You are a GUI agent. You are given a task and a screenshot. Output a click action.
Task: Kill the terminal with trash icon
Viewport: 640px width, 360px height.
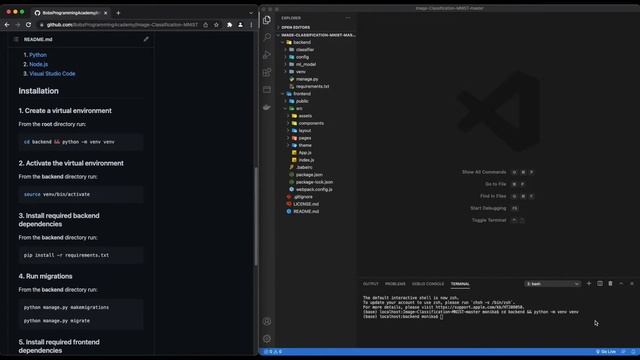coord(610,284)
